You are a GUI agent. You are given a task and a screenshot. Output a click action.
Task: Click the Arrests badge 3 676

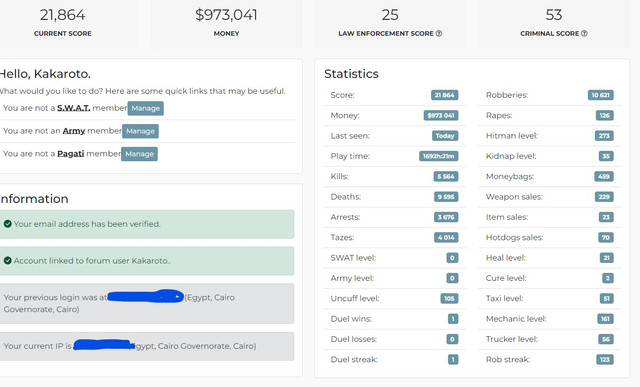click(446, 217)
